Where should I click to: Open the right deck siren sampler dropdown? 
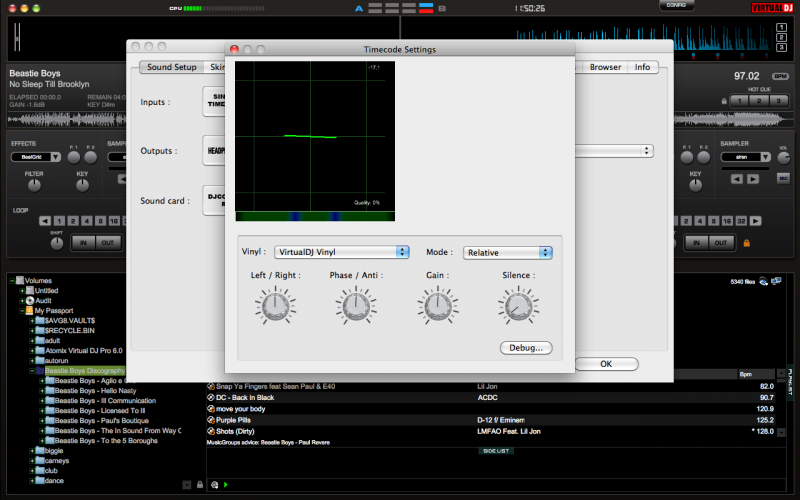745,157
